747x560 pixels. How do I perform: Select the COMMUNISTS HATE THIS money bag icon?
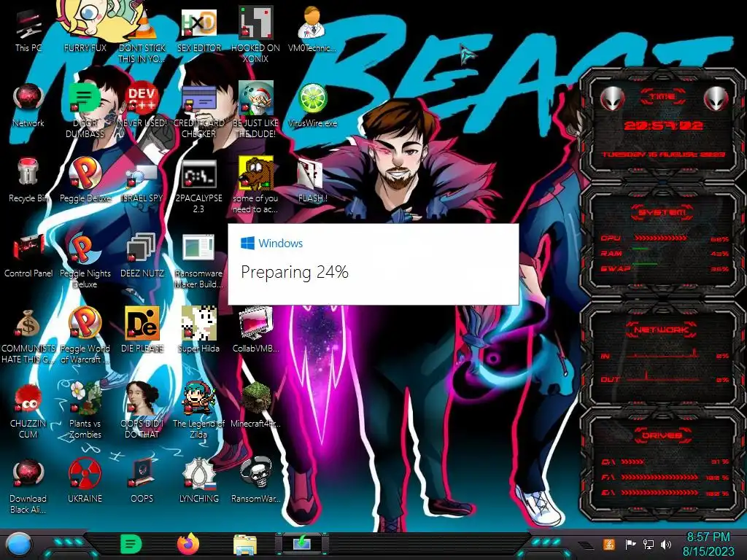pyautogui.click(x=28, y=335)
